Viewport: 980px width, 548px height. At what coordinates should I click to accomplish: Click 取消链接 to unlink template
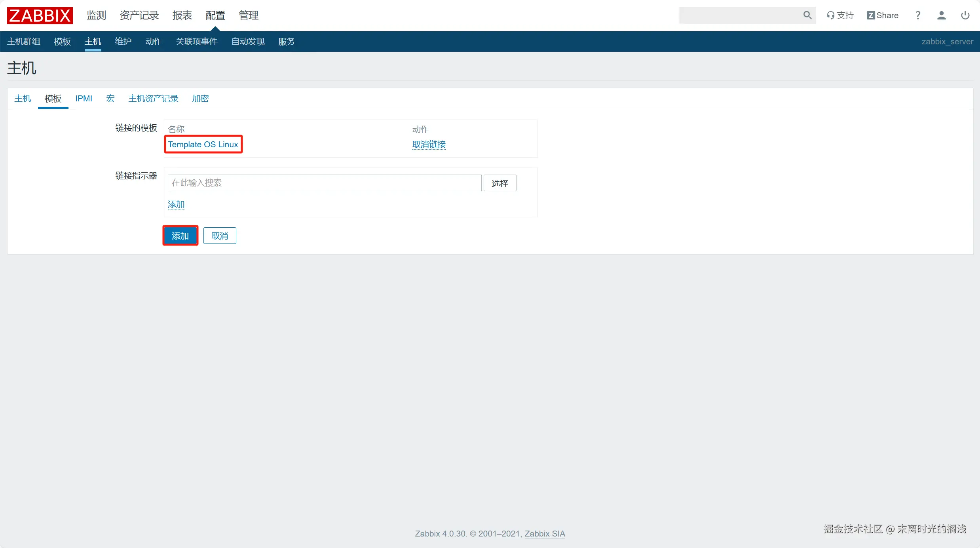(x=429, y=145)
